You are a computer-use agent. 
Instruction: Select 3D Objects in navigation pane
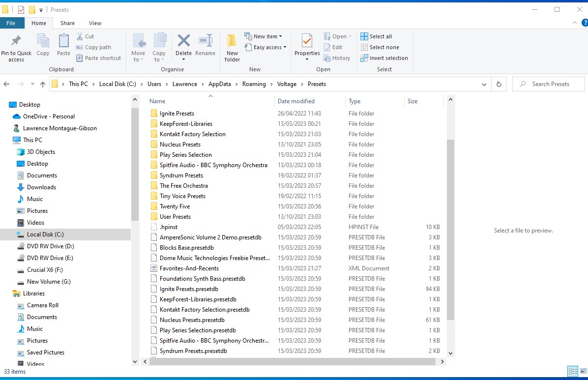click(x=41, y=152)
